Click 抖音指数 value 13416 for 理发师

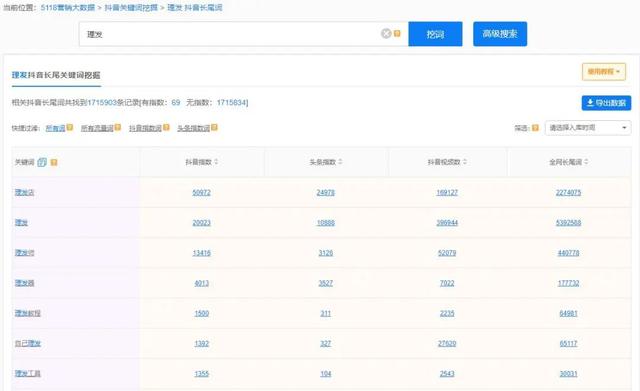[202, 253]
